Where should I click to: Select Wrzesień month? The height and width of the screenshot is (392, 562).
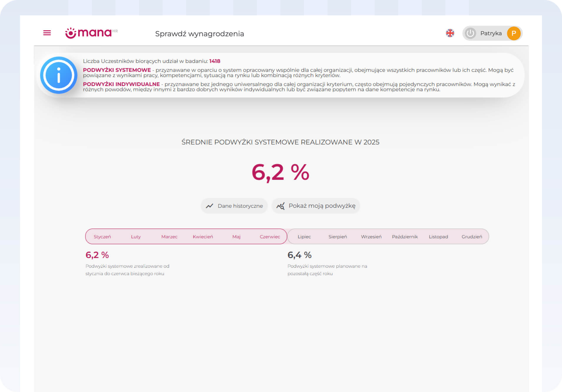tap(371, 237)
